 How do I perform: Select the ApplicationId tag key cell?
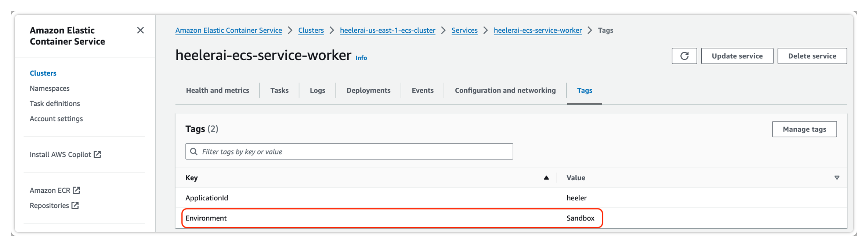coord(207,198)
